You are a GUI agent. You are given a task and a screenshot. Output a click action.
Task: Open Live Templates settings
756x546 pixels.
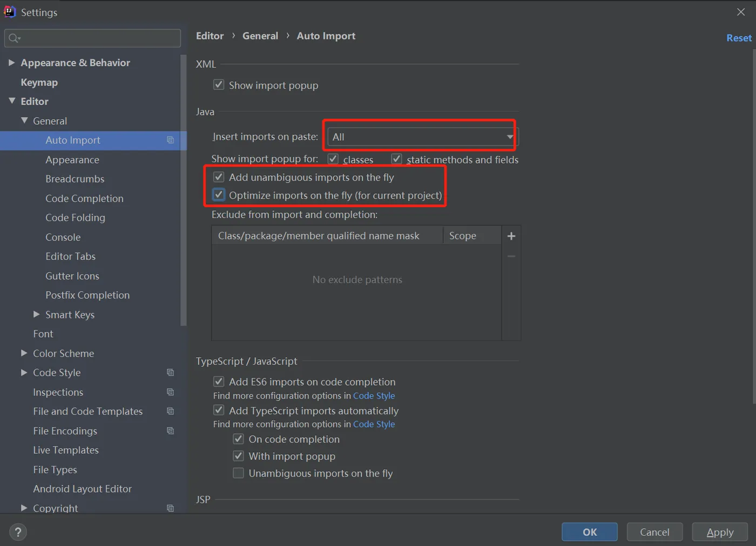click(66, 451)
